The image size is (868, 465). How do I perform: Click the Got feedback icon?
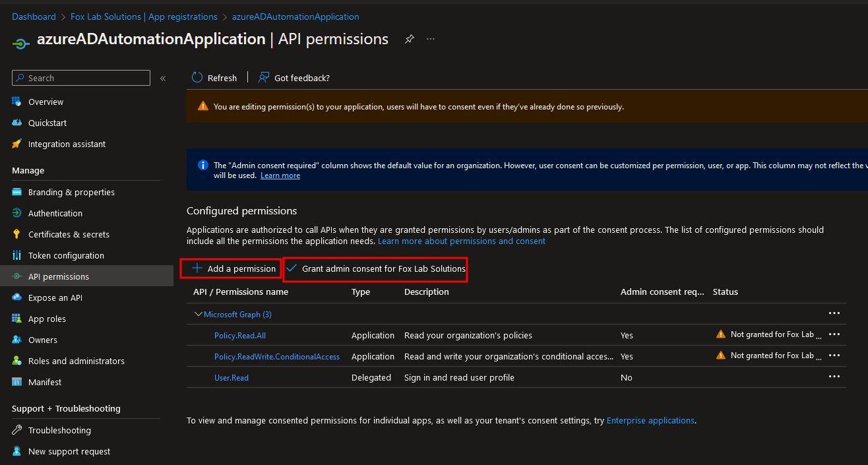264,78
